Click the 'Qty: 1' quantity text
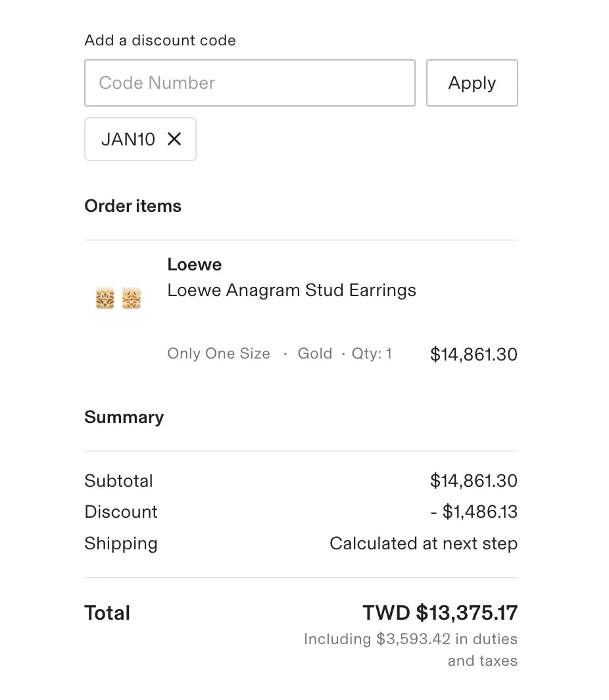Image resolution: width=609 pixels, height=700 pixels. click(372, 354)
